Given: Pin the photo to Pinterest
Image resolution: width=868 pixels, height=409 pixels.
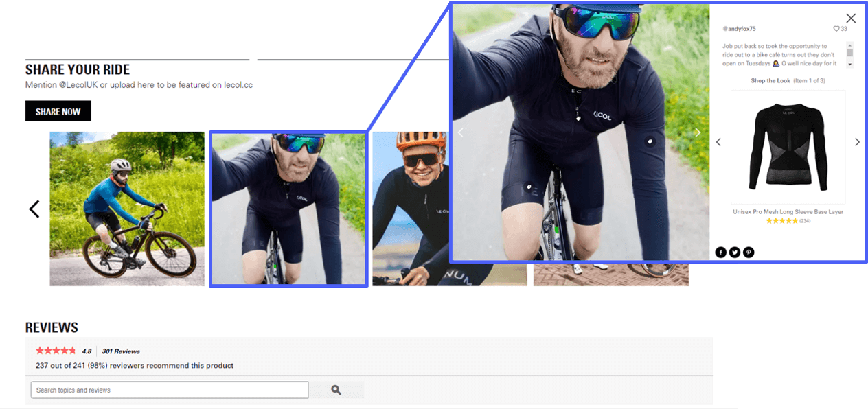Looking at the screenshot, I should (748, 252).
